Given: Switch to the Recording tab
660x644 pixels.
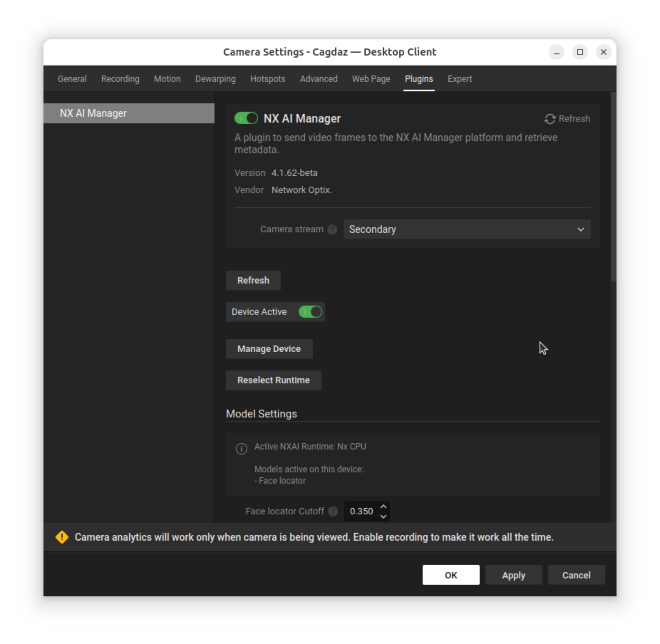Looking at the screenshot, I should [120, 79].
